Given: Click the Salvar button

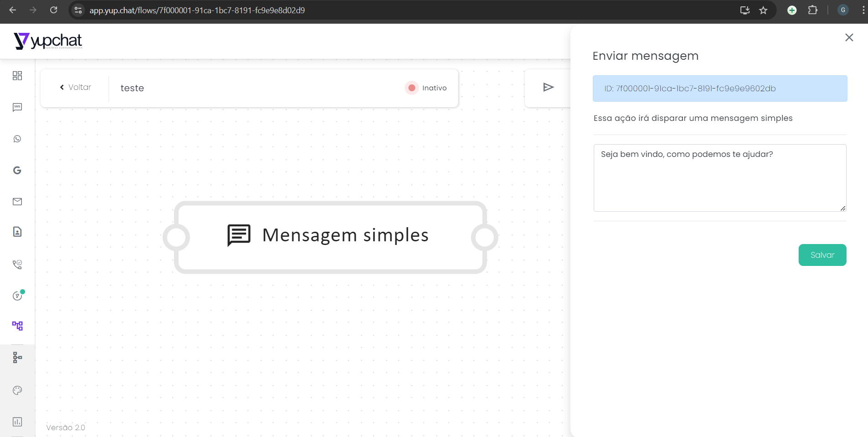Looking at the screenshot, I should 822,255.
